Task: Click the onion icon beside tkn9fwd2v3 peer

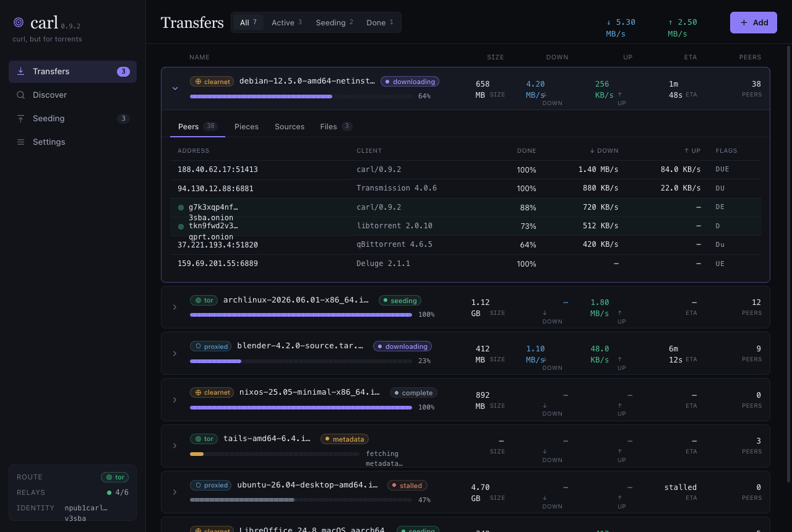Action: coord(181,227)
